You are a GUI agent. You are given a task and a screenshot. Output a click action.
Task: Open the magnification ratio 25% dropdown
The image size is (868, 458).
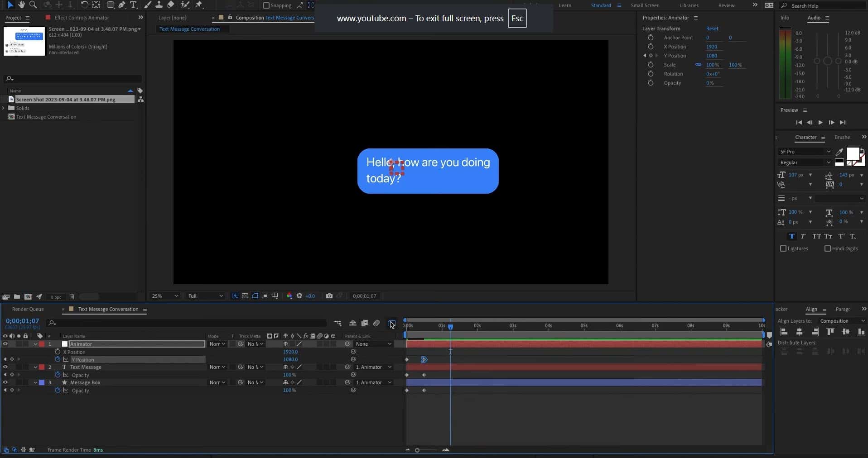163,296
